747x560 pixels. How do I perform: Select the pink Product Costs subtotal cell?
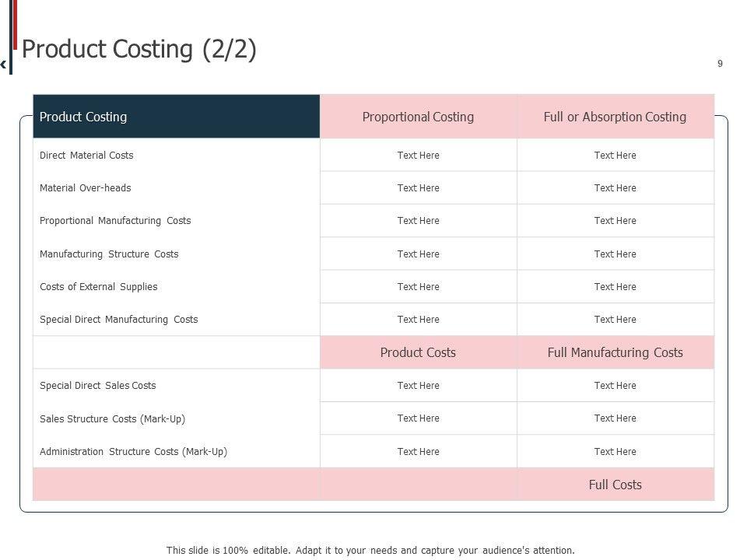(418, 352)
